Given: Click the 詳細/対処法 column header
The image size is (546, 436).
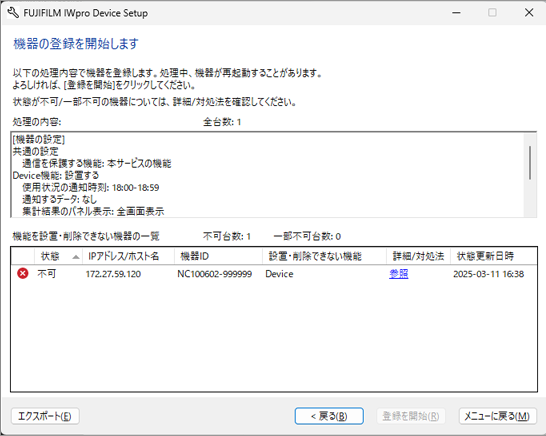Looking at the screenshot, I should click(418, 256).
